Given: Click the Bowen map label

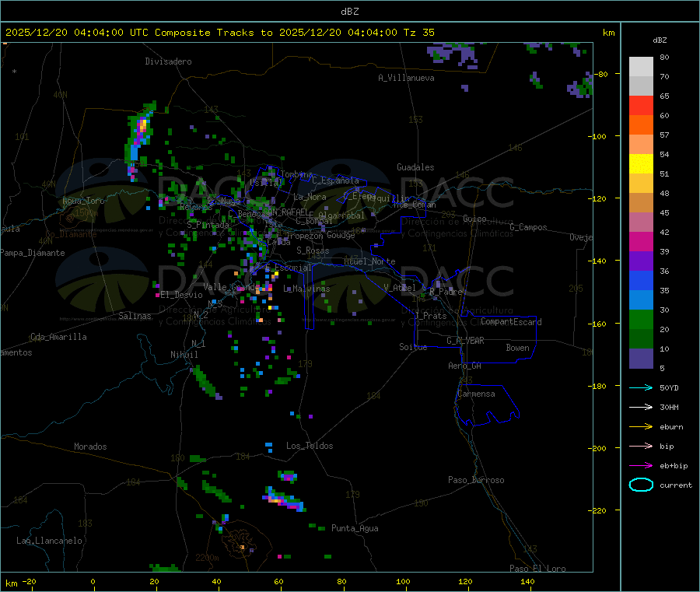Looking at the screenshot, I should pos(517,348).
